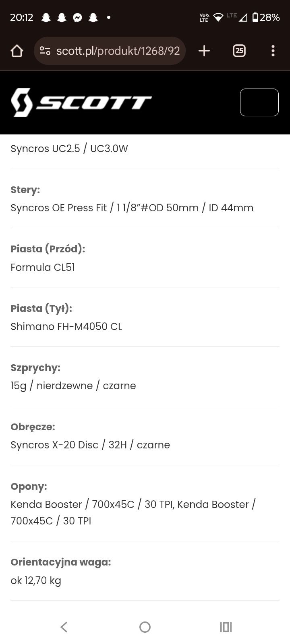Select the Formula CL51 front hub text
Screen dimensions: 290x644
tap(43, 267)
